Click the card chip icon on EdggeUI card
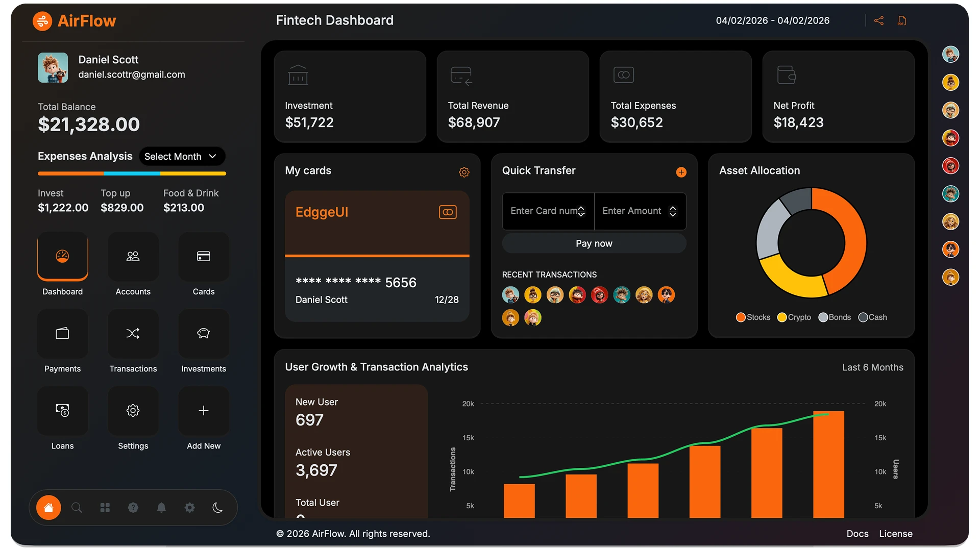Image resolution: width=980 pixels, height=551 pixels. tap(448, 212)
